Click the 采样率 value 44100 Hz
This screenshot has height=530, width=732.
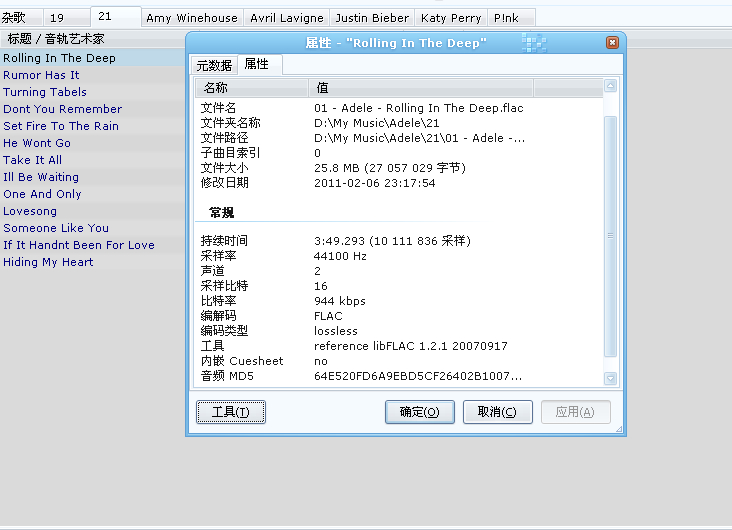tap(340, 256)
